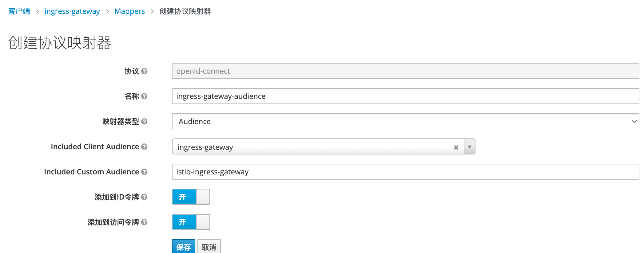Expand the Included Client Audience selector arrow
Image resolution: width=644 pixels, height=253 pixels.
[x=470, y=147]
